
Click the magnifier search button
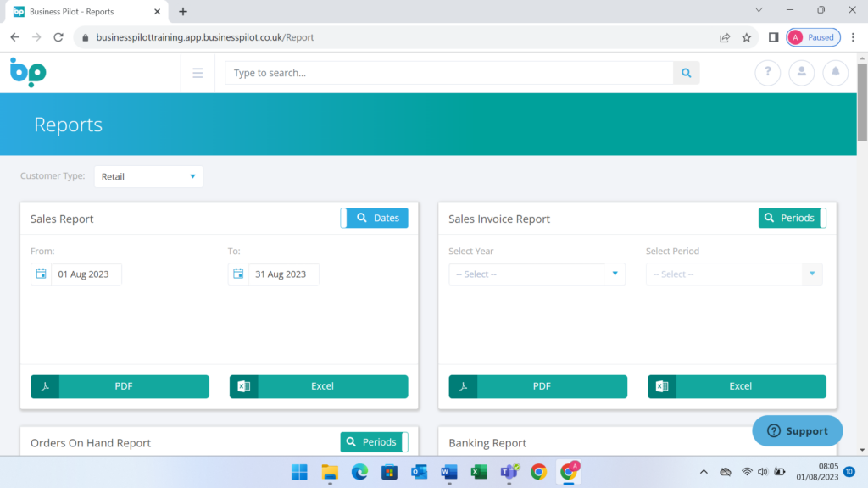tap(687, 73)
